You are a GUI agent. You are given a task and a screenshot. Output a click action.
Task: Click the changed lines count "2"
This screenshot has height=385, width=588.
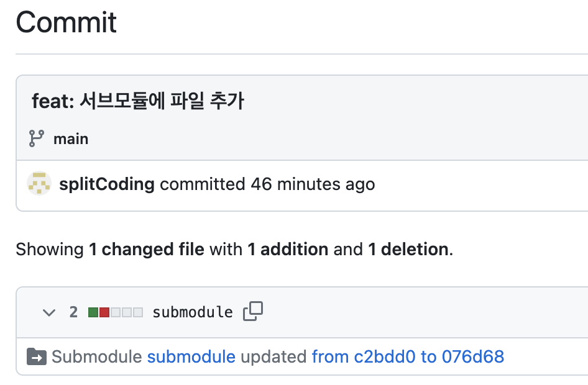[73, 312]
